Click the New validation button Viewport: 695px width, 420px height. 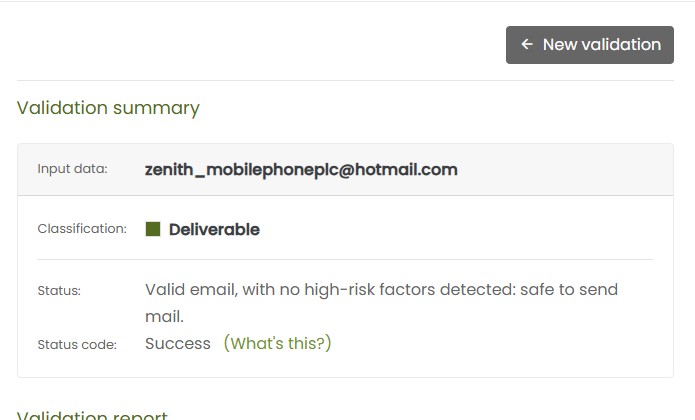[x=589, y=45]
